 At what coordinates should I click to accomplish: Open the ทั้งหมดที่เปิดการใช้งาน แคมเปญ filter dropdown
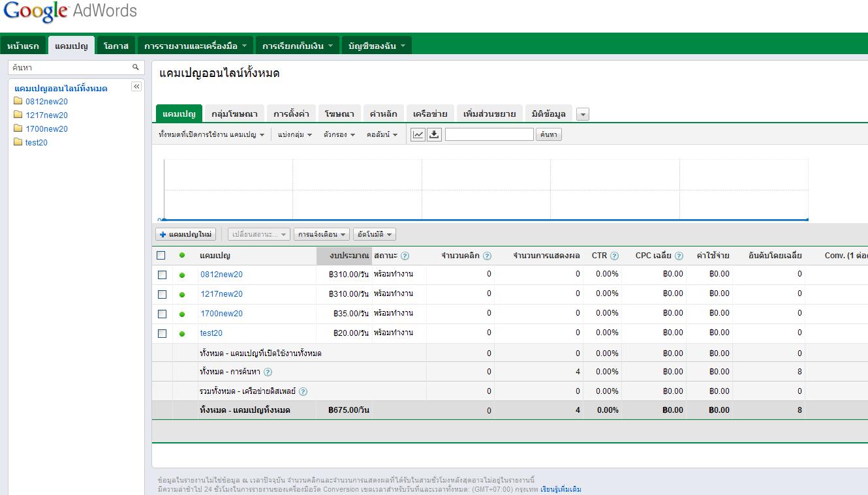(x=211, y=134)
